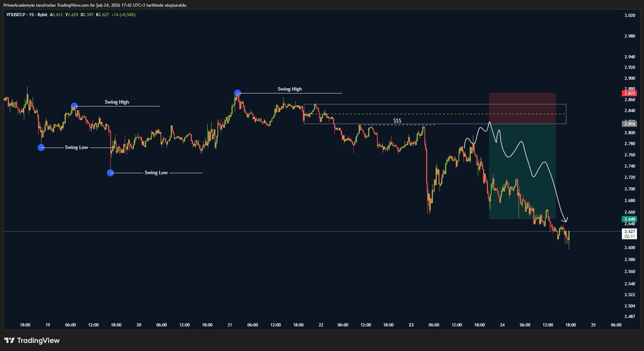Click the 2.487 price axis label
This screenshot has height=351, width=644.
tap(630, 317)
